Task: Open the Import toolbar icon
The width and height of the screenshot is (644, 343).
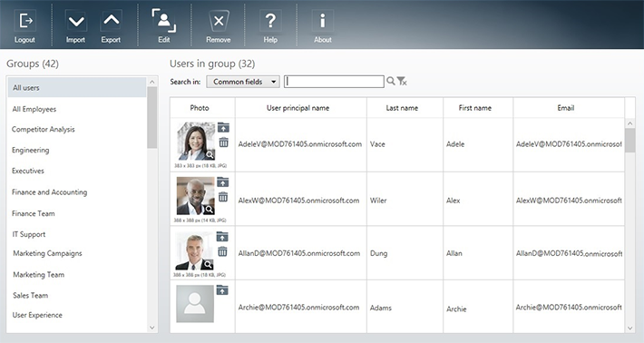Action: click(76, 21)
